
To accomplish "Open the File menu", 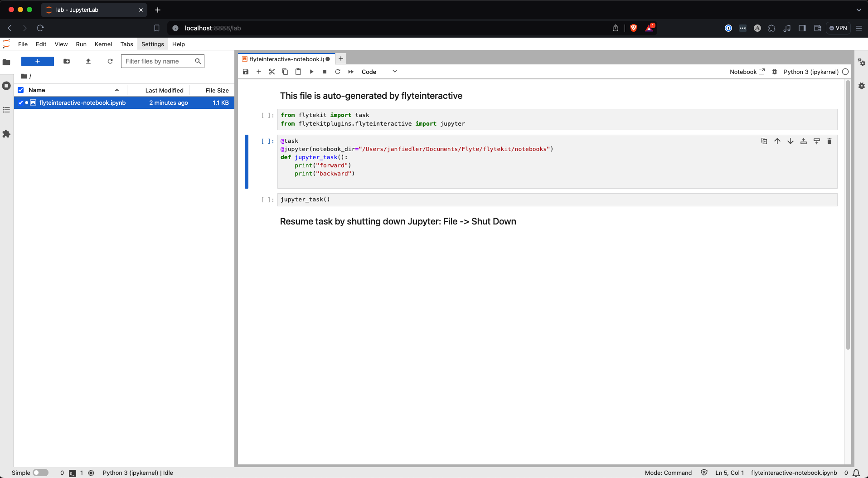I will 23,44.
